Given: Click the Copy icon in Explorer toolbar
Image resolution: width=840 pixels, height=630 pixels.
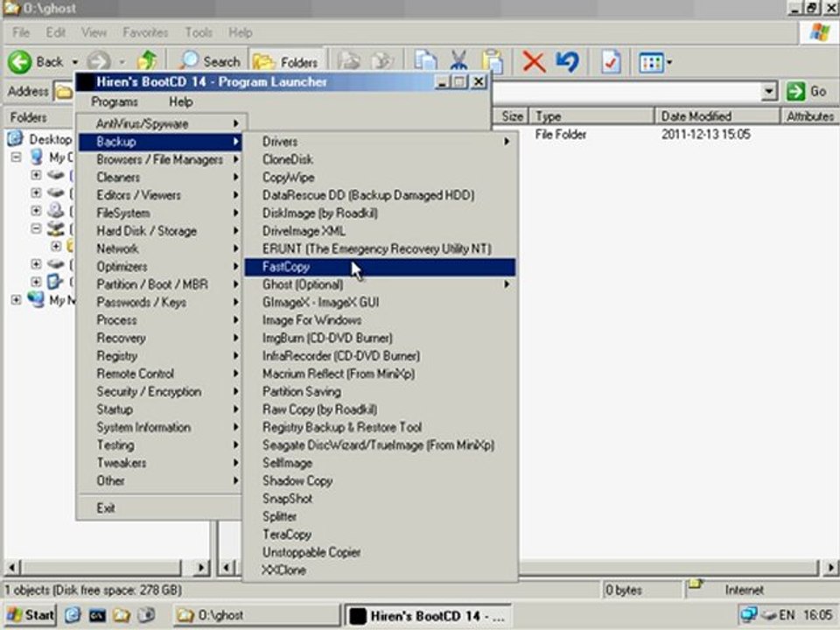Looking at the screenshot, I should click(x=425, y=62).
